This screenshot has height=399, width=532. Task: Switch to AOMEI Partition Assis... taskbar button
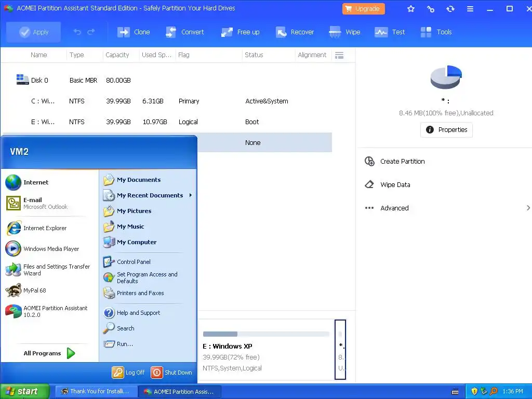coord(180,392)
